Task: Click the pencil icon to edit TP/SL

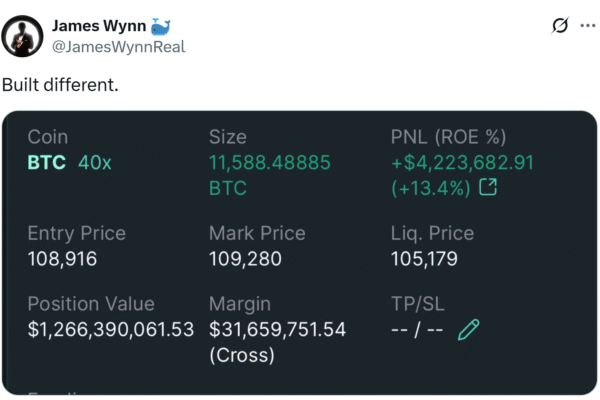Action: click(468, 330)
